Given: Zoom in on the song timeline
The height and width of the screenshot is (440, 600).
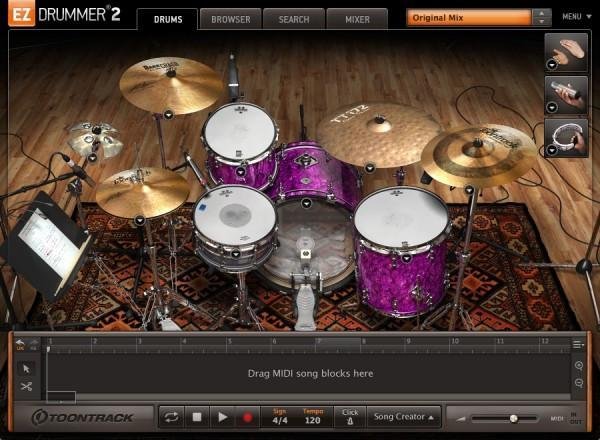Looking at the screenshot, I should click(x=579, y=366).
